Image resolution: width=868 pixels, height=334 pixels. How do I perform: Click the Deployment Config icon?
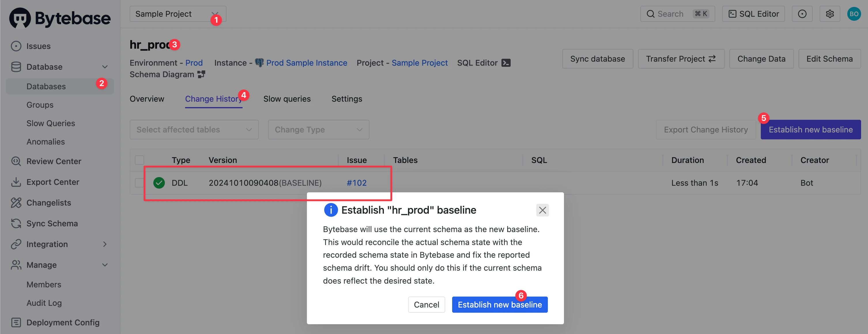16,322
